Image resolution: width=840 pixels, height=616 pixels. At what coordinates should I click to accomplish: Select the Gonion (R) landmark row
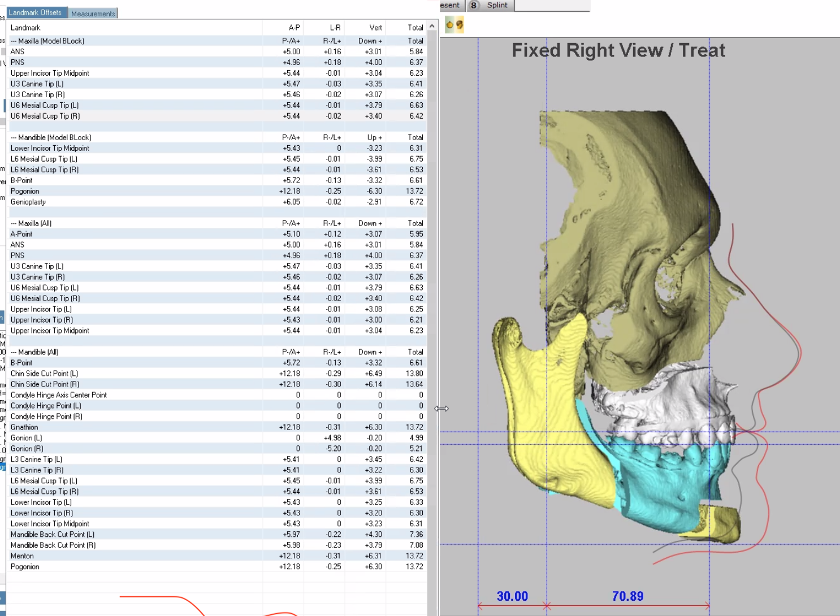[217, 449]
